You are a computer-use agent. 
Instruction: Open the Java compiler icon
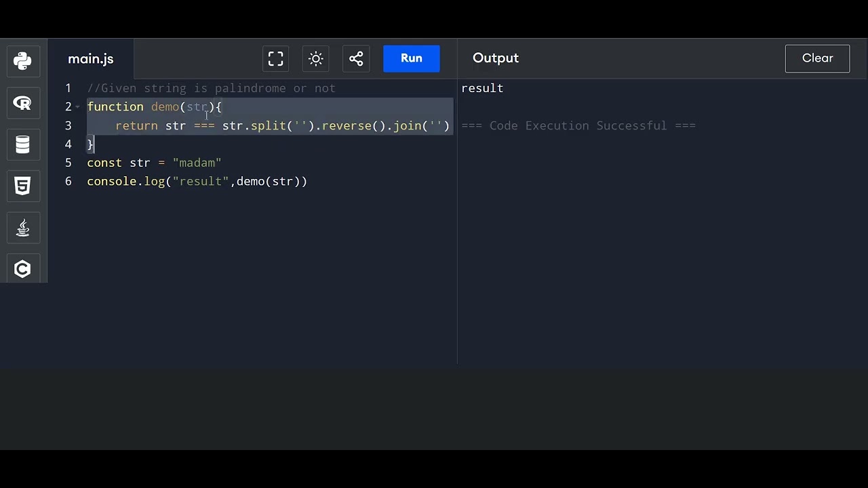pyautogui.click(x=22, y=228)
